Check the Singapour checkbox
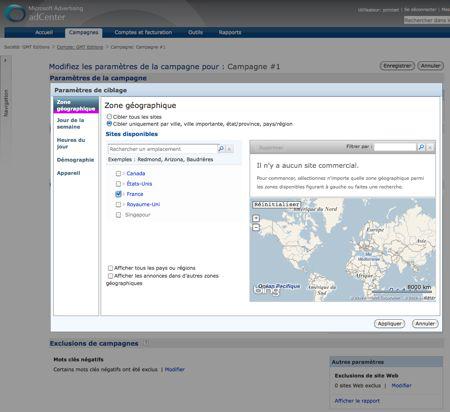 tap(118, 215)
